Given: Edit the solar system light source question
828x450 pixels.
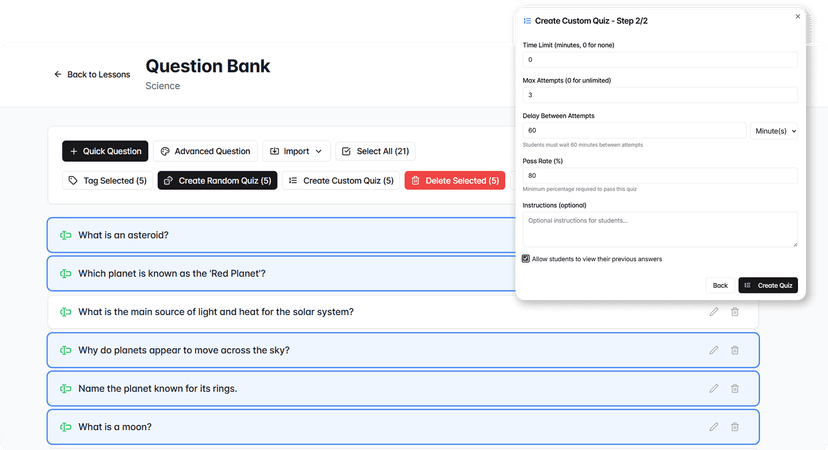Looking at the screenshot, I should tap(714, 312).
